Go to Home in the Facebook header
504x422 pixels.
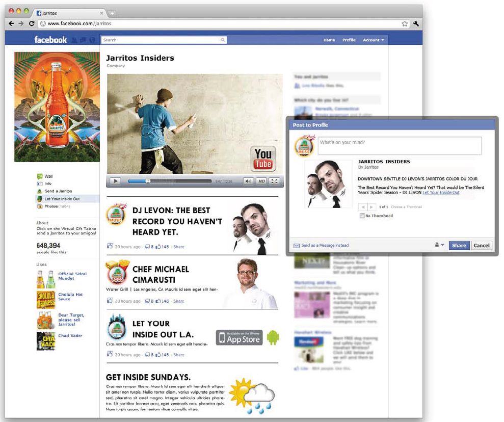pos(329,40)
